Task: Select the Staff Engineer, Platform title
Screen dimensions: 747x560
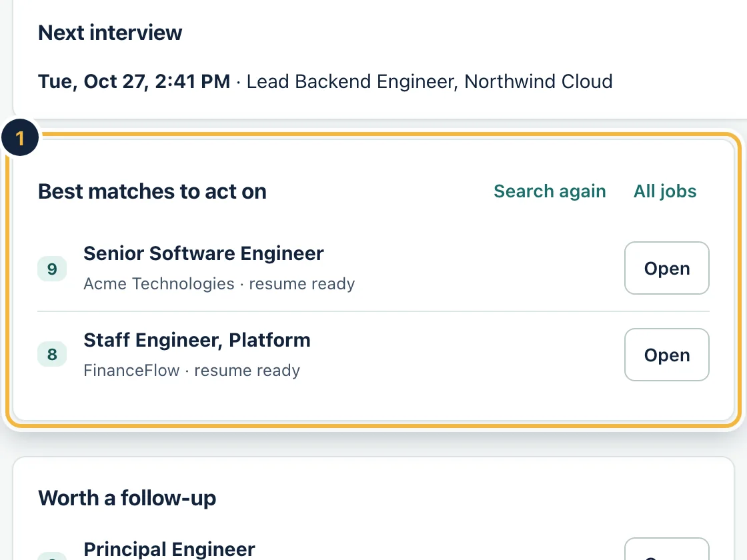Action: pos(197,341)
